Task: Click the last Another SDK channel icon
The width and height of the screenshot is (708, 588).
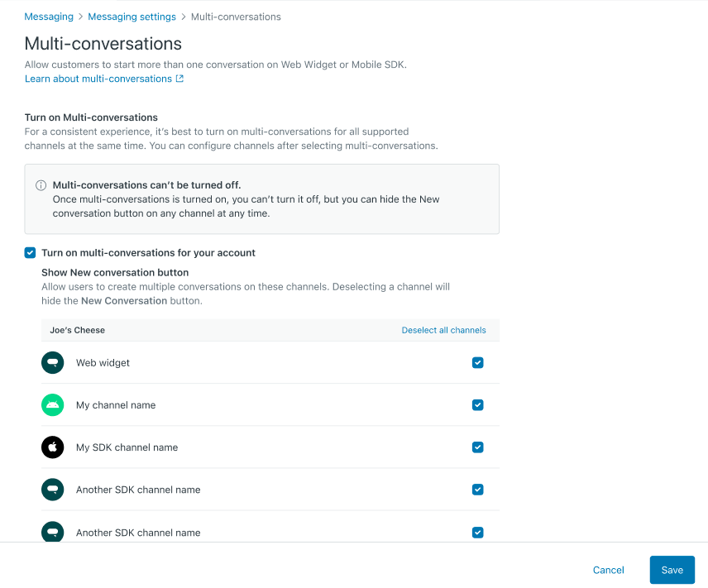Action: [x=52, y=532]
